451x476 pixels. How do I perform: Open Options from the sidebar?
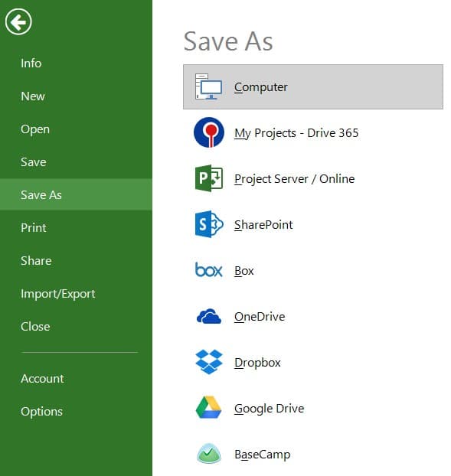(x=41, y=412)
